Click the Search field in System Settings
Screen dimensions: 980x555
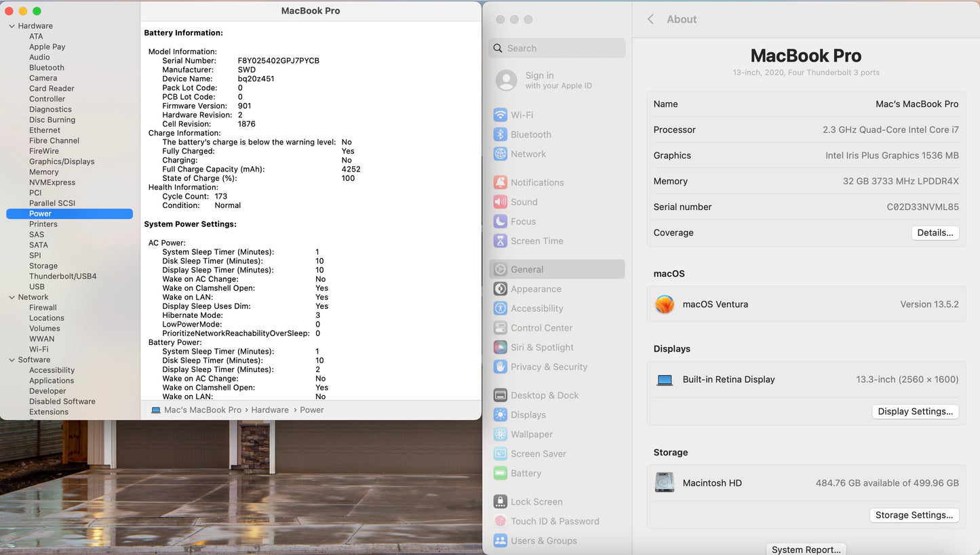point(557,48)
